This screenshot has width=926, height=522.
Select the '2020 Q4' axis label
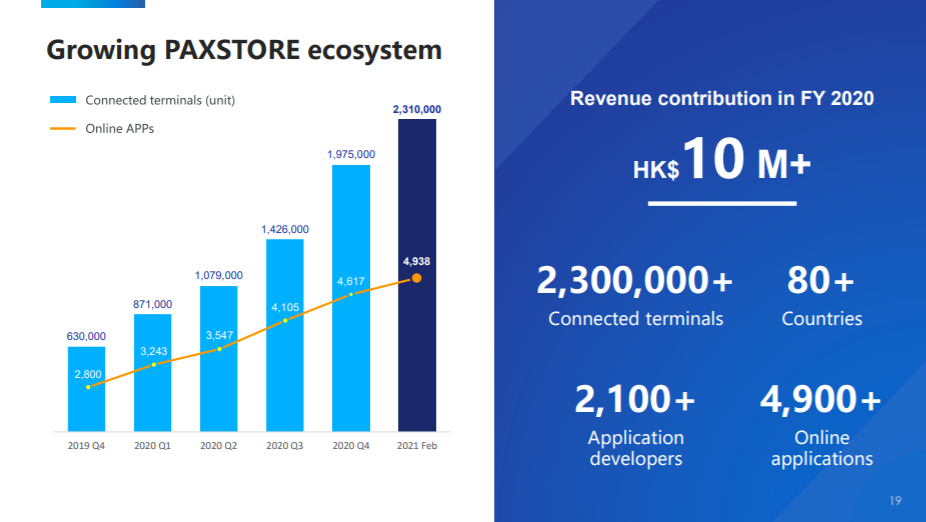tap(351, 446)
